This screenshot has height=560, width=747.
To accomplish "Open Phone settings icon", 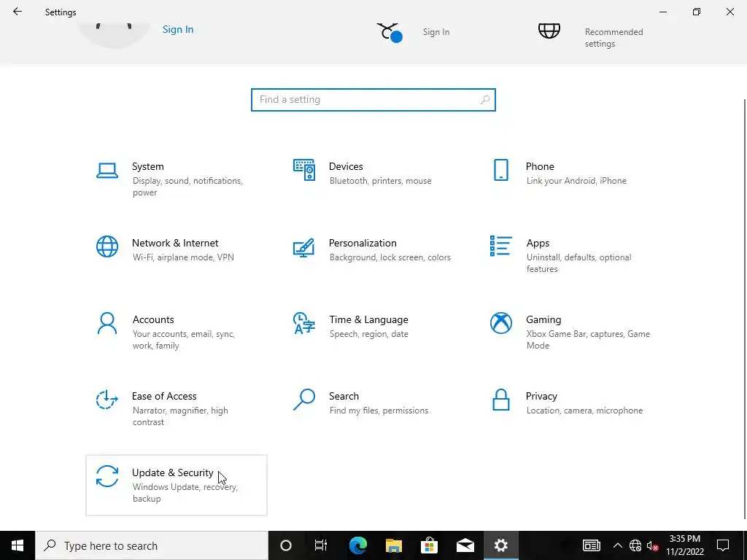I will [500, 170].
